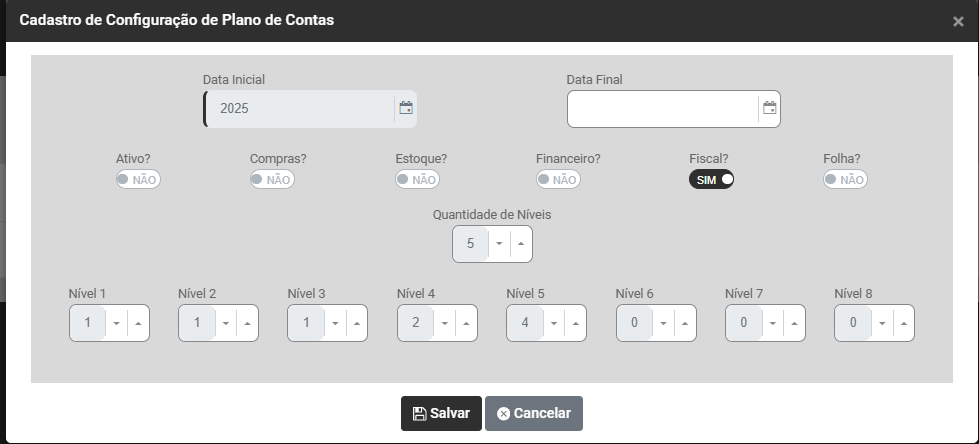
Task: Increment Nível 4 using up arrow
Action: [466, 323]
